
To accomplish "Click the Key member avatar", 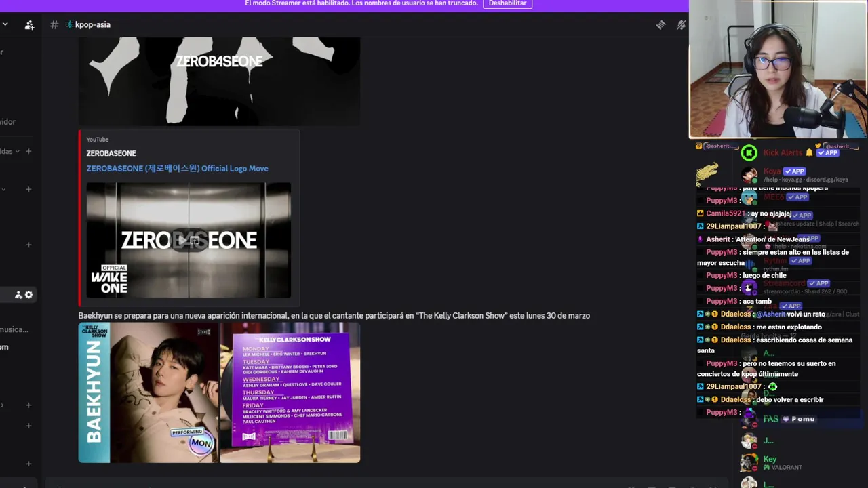I will 749,463.
